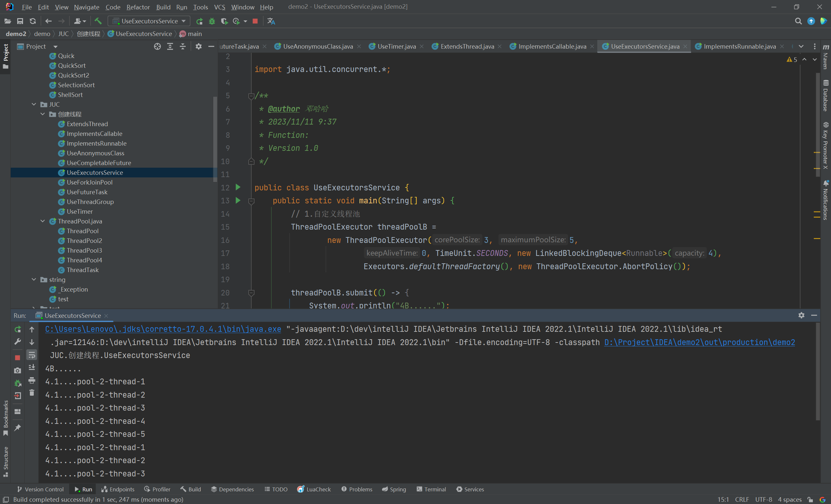Click the Select Opened File target icon
The width and height of the screenshot is (831, 504).
157,46
